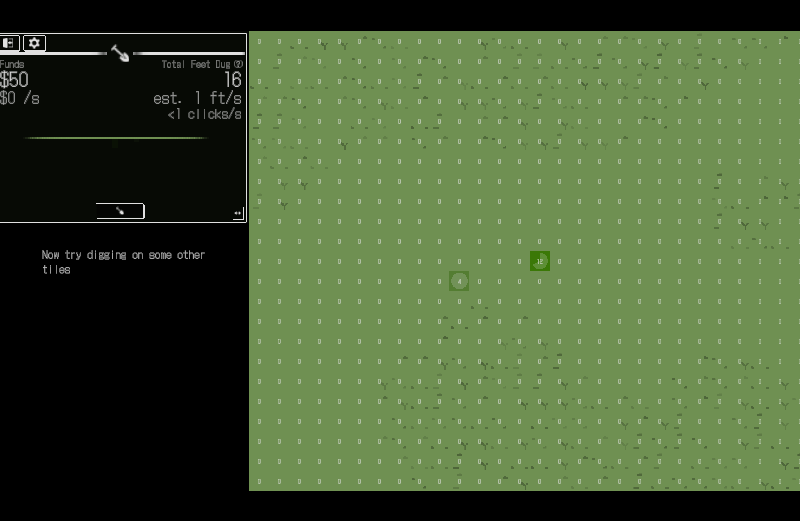
Task: Dig the tile showing depth 4
Action: point(459,281)
